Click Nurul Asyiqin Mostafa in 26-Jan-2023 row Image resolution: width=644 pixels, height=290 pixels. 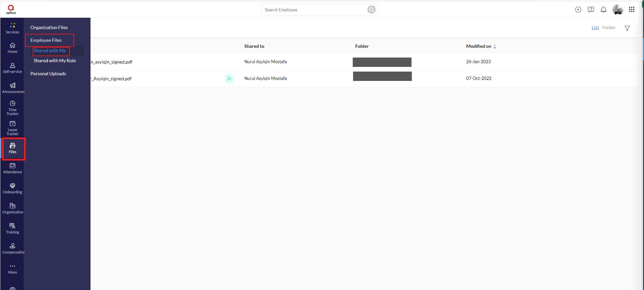265,62
